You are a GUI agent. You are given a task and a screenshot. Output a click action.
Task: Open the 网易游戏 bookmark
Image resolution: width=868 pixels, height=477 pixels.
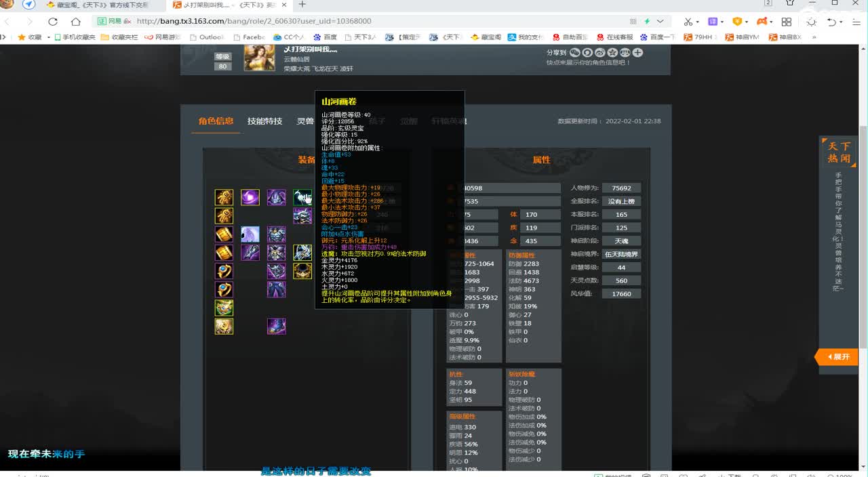[x=163, y=37]
